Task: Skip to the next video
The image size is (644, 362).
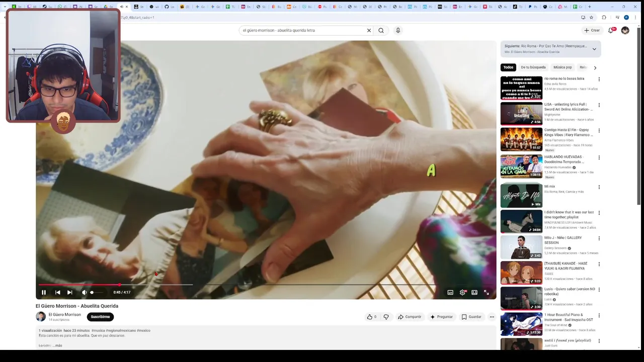Action: pos(70,292)
